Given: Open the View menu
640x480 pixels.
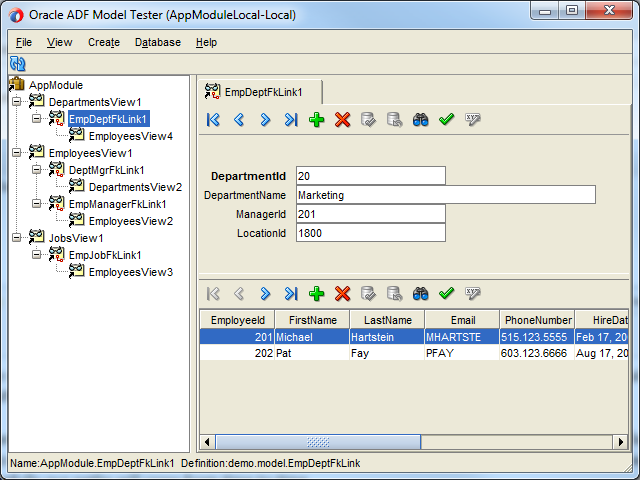Looking at the screenshot, I should click(59, 42).
